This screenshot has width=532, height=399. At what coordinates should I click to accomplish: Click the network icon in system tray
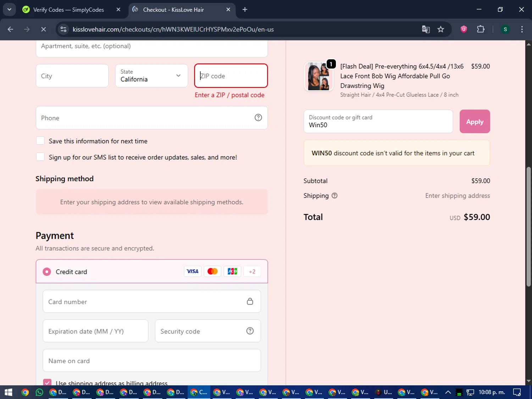(x=470, y=392)
